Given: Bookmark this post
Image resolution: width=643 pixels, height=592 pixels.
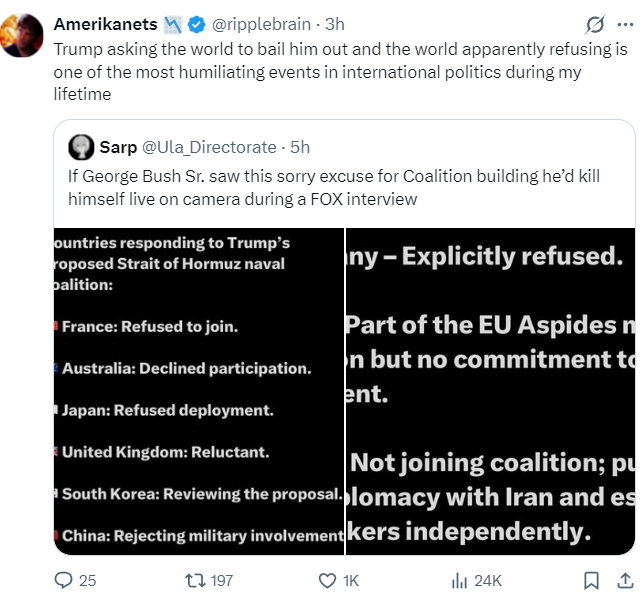Looking at the screenshot, I should (x=591, y=580).
